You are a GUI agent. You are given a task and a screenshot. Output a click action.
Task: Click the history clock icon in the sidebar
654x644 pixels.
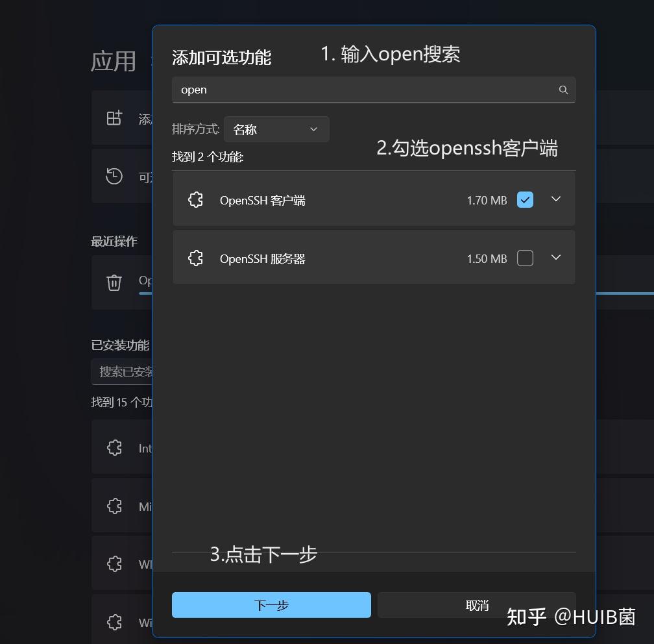114,176
